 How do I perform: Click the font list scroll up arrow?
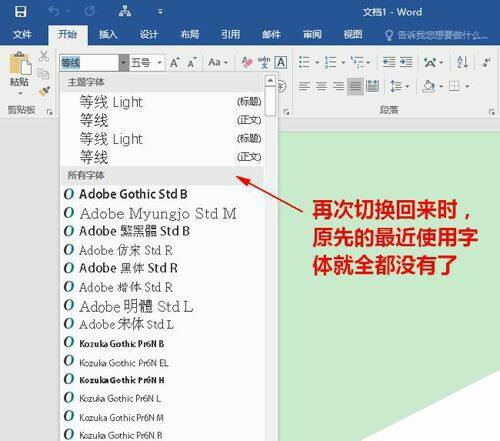click(270, 81)
